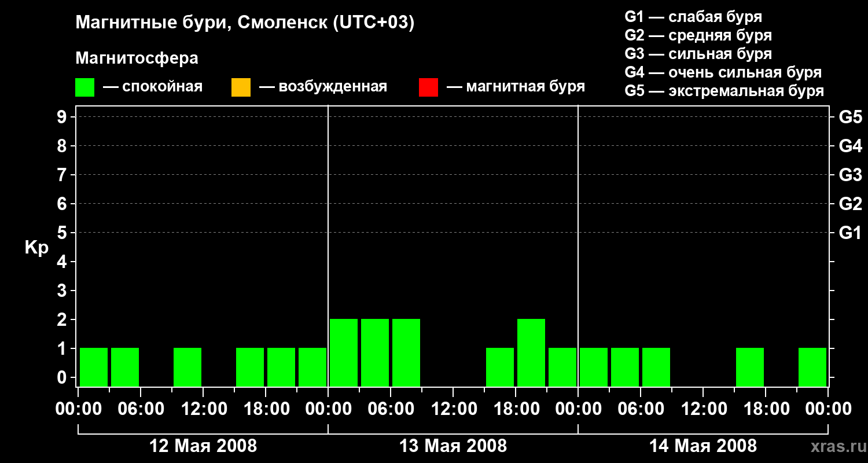
Task: Click the orange возбужденная legend swatch
Action: pos(241,87)
